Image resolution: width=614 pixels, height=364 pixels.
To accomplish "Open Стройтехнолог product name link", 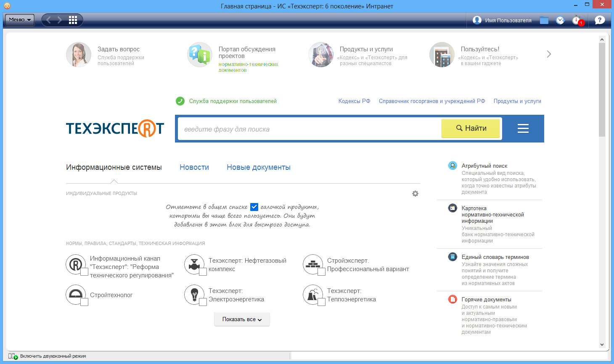I will point(111,295).
